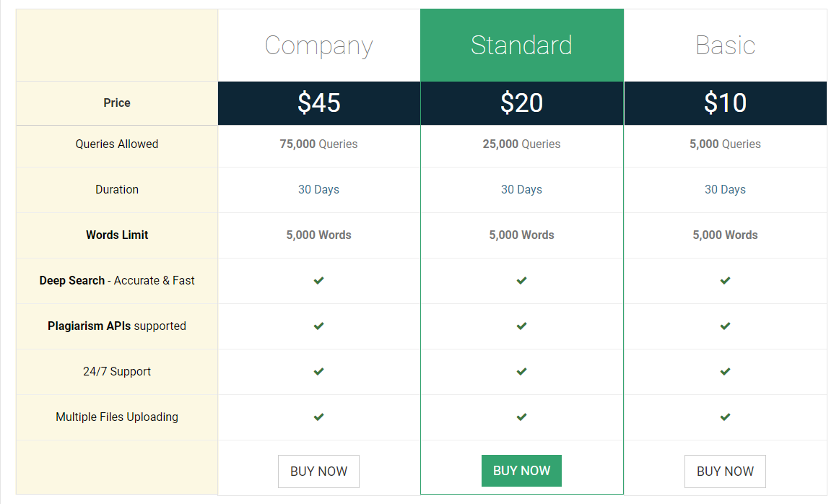This screenshot has height=504, width=839.
Task: Click Standard plan Plagiarism APIs checkmark
Action: point(522,326)
